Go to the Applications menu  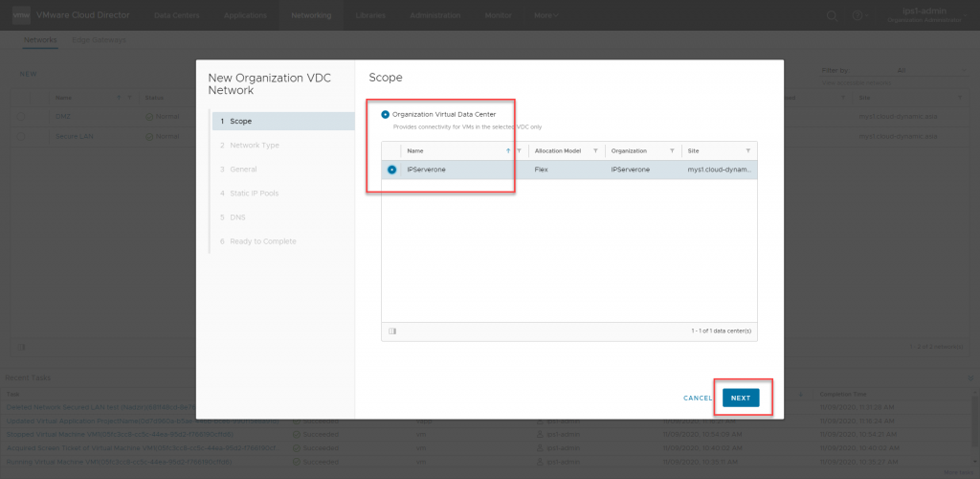click(x=245, y=15)
